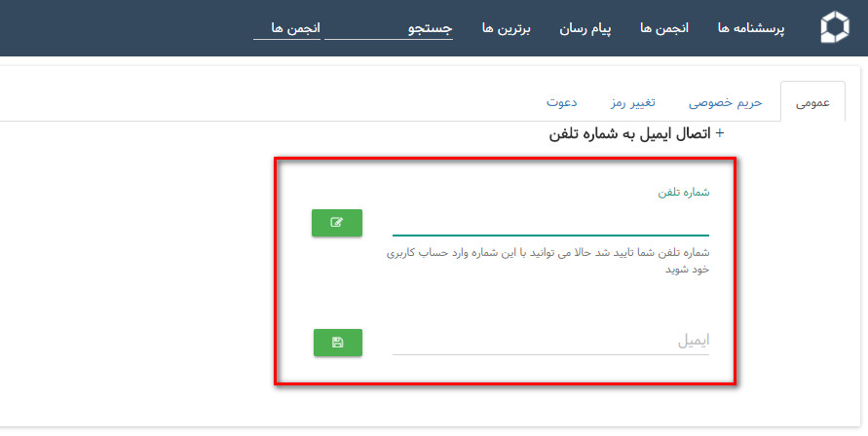Focus the شماره تلفن input field

(550, 223)
